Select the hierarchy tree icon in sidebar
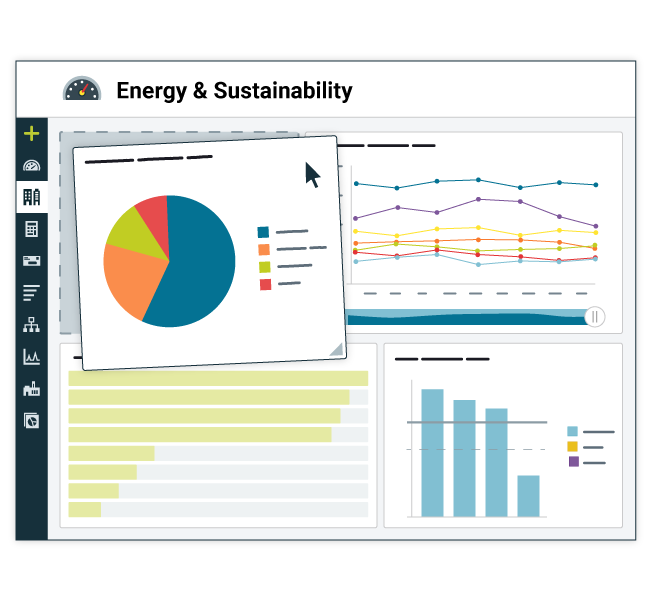The width and height of the screenshot is (651, 601). (x=32, y=325)
